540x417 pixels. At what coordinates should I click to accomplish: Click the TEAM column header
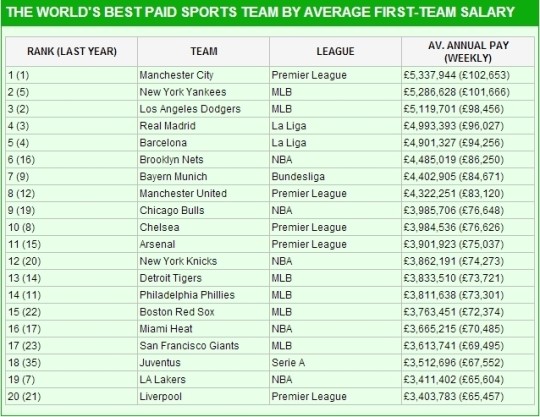coord(204,52)
